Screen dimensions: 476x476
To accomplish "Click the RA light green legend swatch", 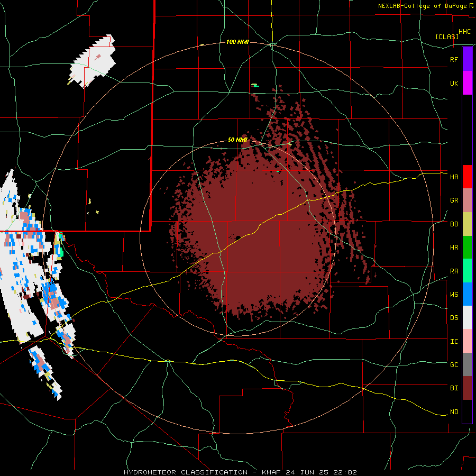I will coord(467,271).
